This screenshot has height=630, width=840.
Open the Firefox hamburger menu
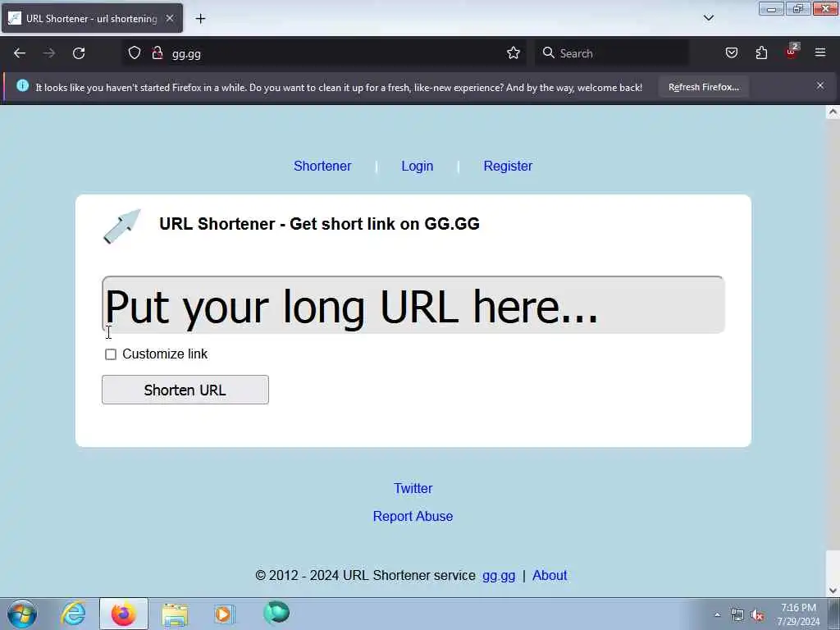(820, 52)
